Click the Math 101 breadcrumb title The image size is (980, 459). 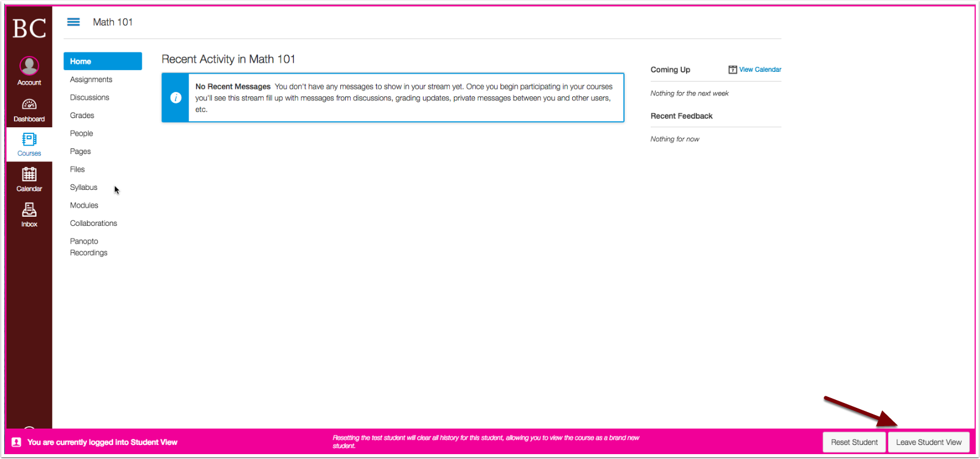113,22
